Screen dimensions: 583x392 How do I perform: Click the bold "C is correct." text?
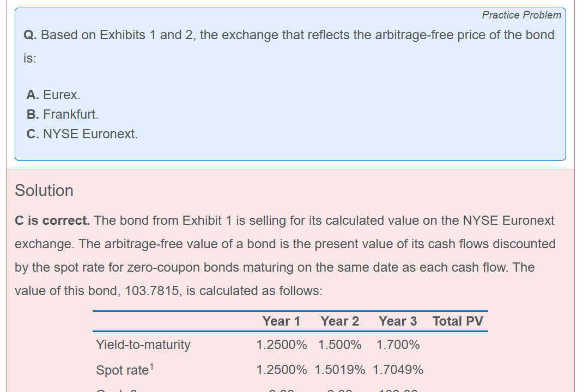click(52, 220)
